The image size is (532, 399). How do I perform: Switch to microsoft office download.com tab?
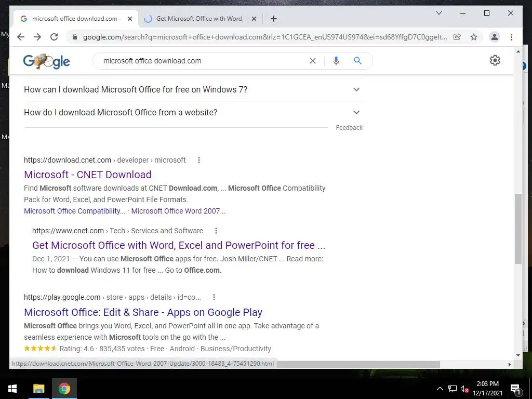point(75,19)
